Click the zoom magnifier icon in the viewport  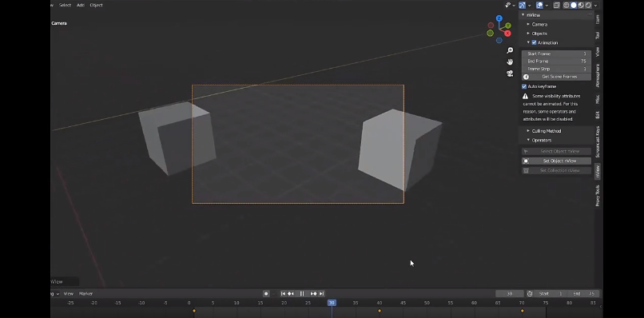[510, 50]
